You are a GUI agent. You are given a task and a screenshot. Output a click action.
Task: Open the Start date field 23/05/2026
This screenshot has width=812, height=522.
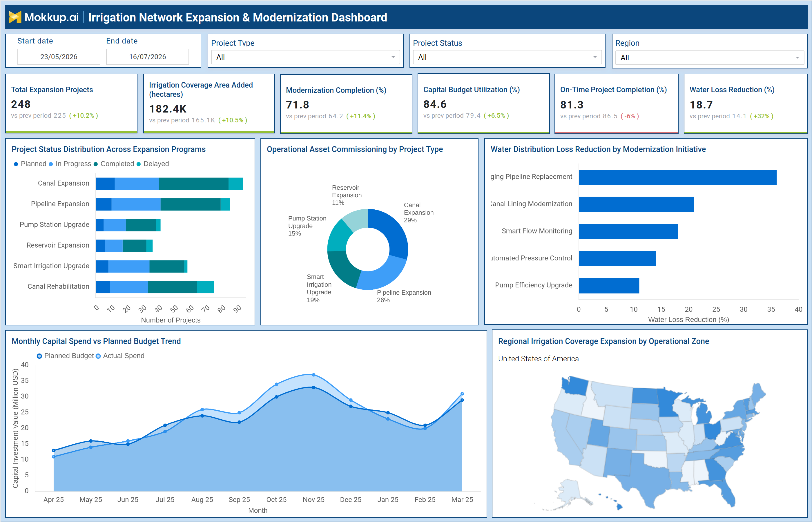click(59, 57)
